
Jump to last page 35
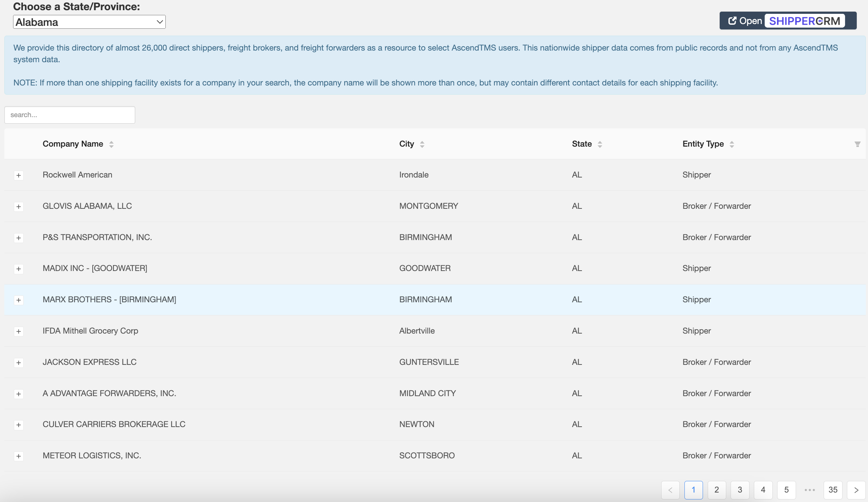tap(833, 490)
